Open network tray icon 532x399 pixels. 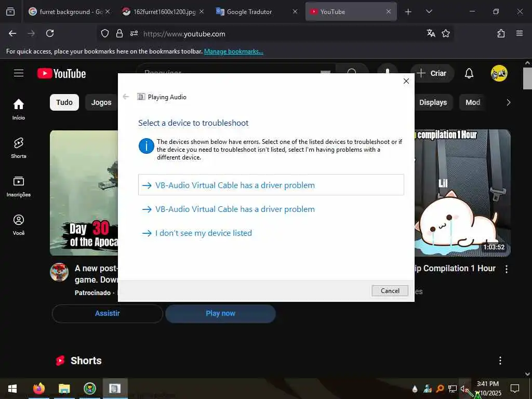pyautogui.click(x=453, y=389)
